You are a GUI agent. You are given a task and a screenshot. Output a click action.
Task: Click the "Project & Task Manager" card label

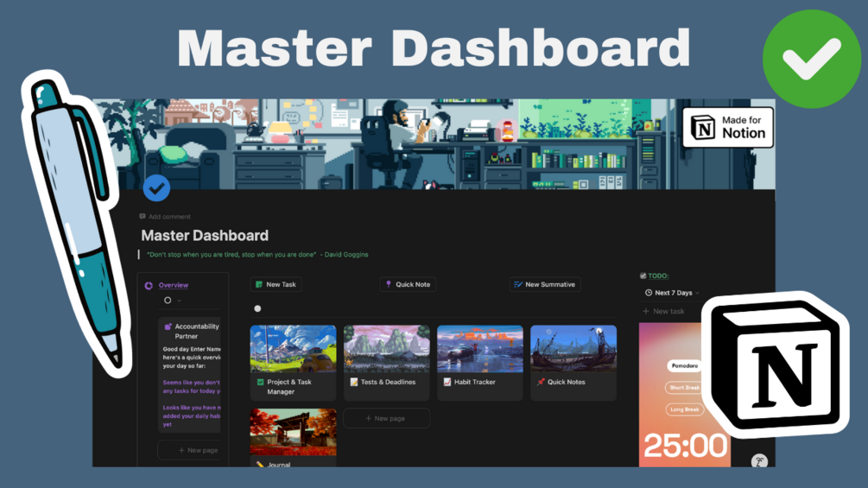(289, 387)
